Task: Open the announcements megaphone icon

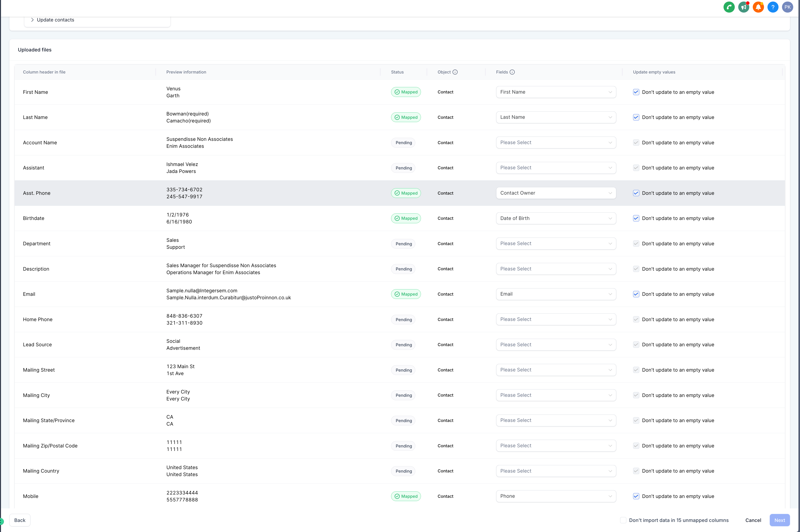Action: tap(744, 7)
